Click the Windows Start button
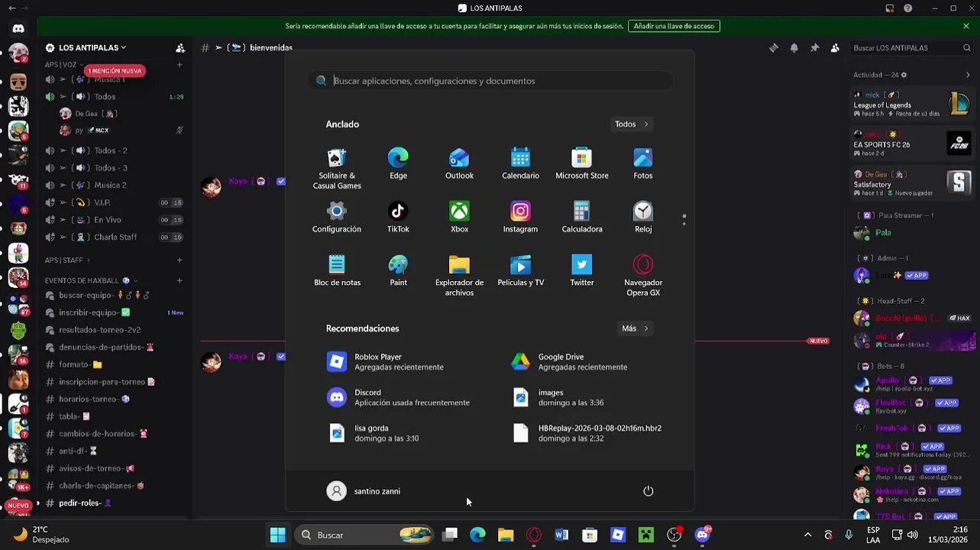 (x=278, y=535)
